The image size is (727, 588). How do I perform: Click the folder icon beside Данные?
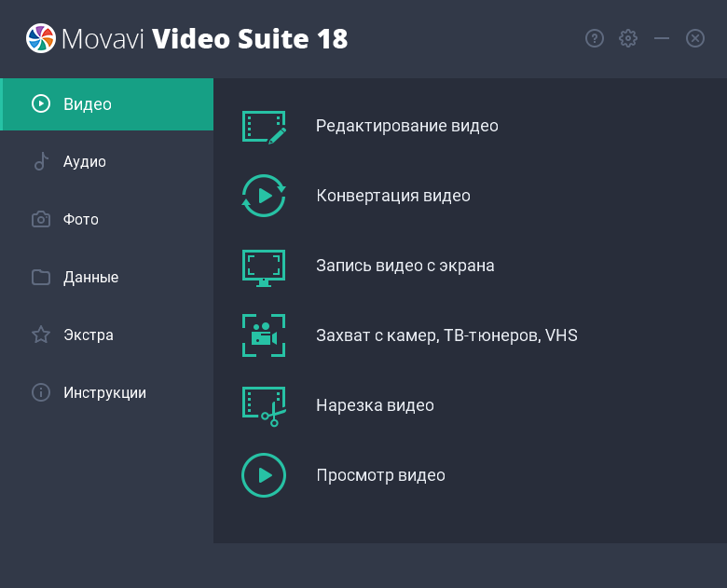[x=41, y=277]
